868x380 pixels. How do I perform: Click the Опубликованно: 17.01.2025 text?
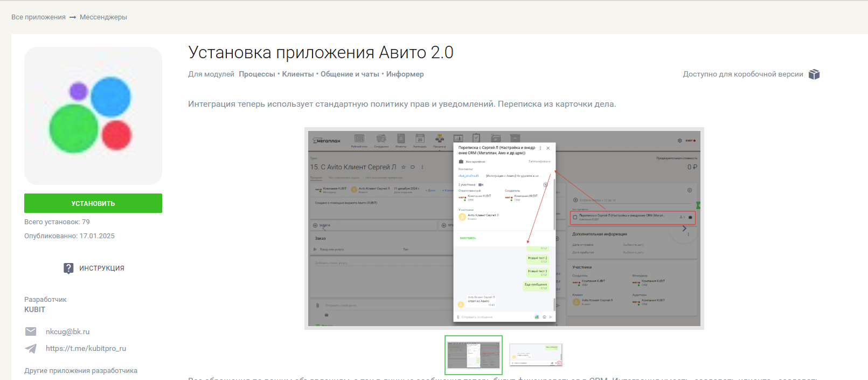pos(70,236)
